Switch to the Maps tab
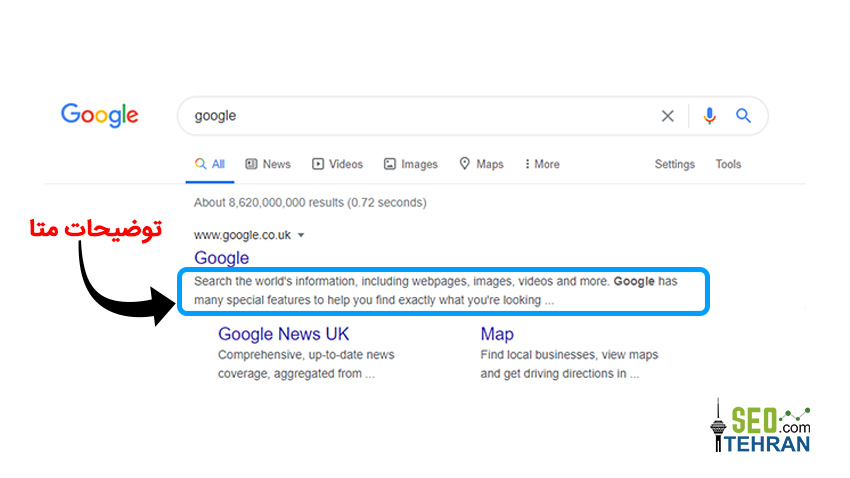The width and height of the screenshot is (850, 478). (481, 164)
